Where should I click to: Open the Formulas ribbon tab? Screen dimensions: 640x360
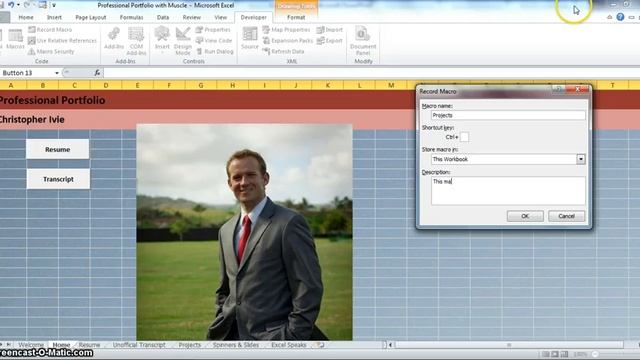131,17
